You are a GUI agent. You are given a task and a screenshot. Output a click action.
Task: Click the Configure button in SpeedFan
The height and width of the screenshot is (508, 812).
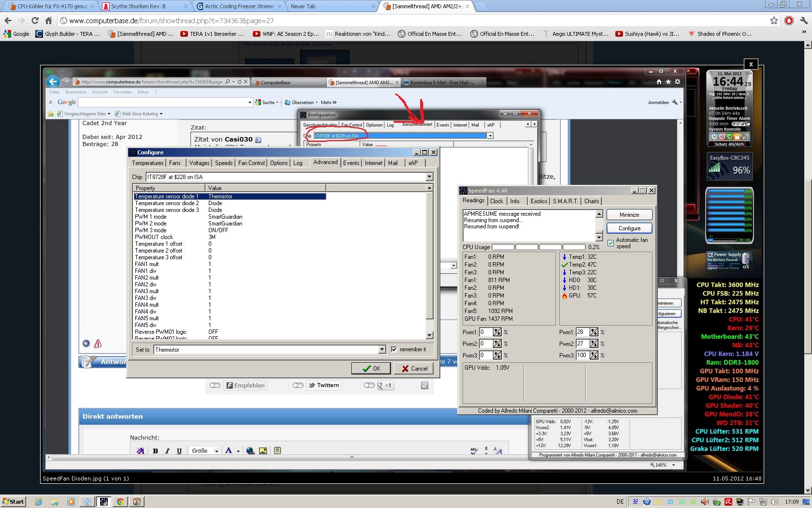[x=629, y=228]
